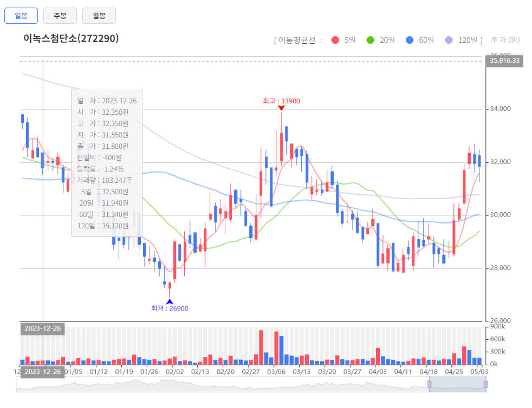Viewport: 532px width, 408px height.
Task: Click the 종가 31,800원 tooltip row
Action: point(103,147)
